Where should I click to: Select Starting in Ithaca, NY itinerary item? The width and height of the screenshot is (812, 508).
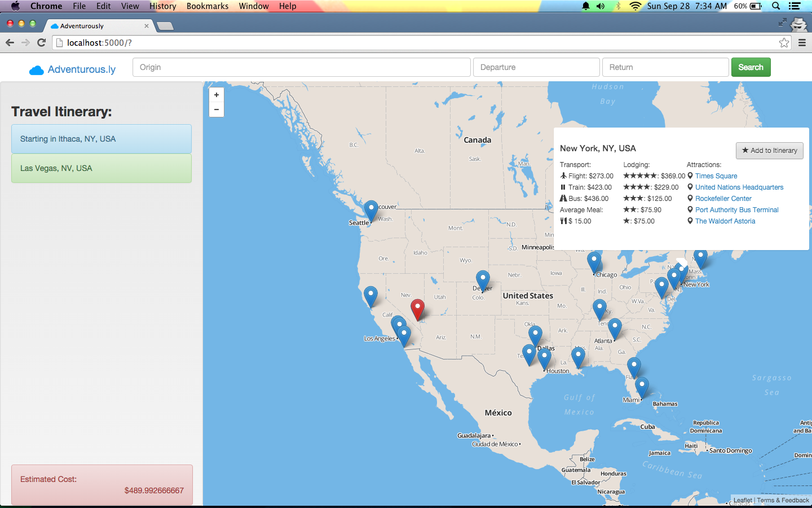[x=101, y=139]
